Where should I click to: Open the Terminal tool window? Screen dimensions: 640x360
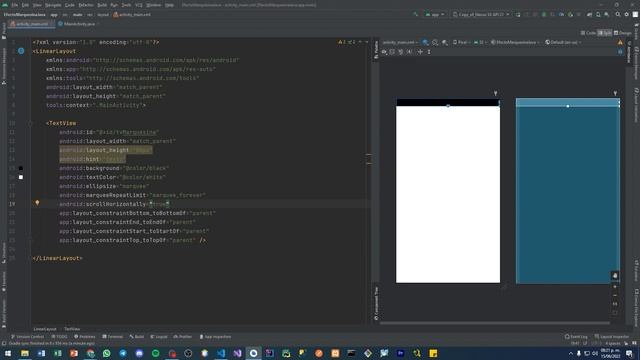tap(113, 337)
